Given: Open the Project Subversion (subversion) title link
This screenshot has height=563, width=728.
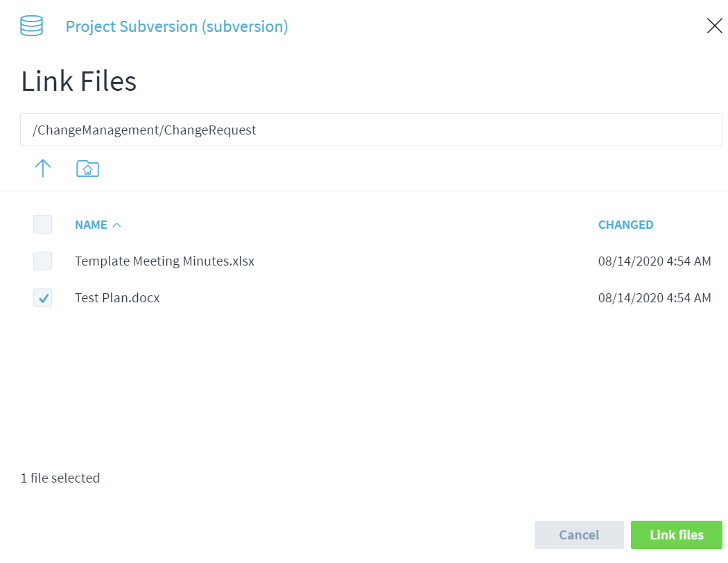Looking at the screenshot, I should tap(176, 26).
